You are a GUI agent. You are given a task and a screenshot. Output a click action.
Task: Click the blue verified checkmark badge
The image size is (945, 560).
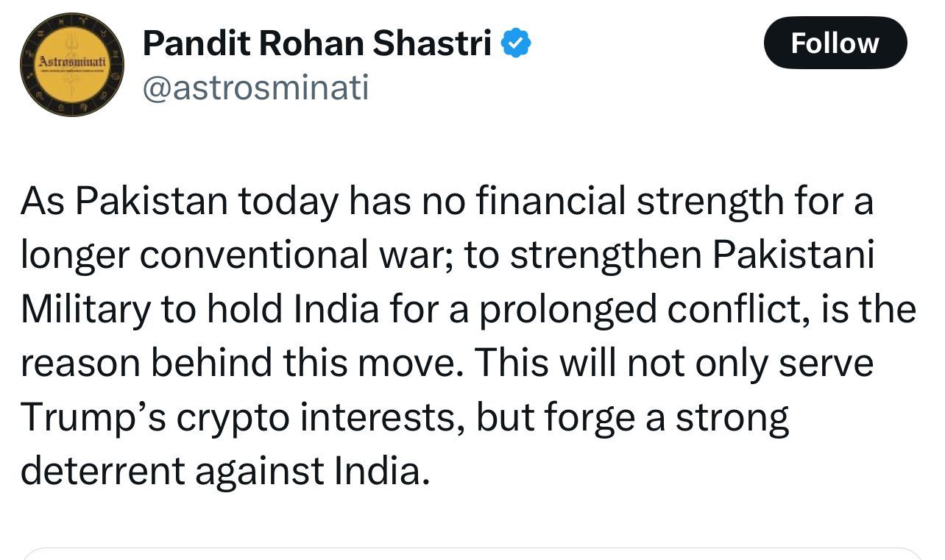[516, 44]
